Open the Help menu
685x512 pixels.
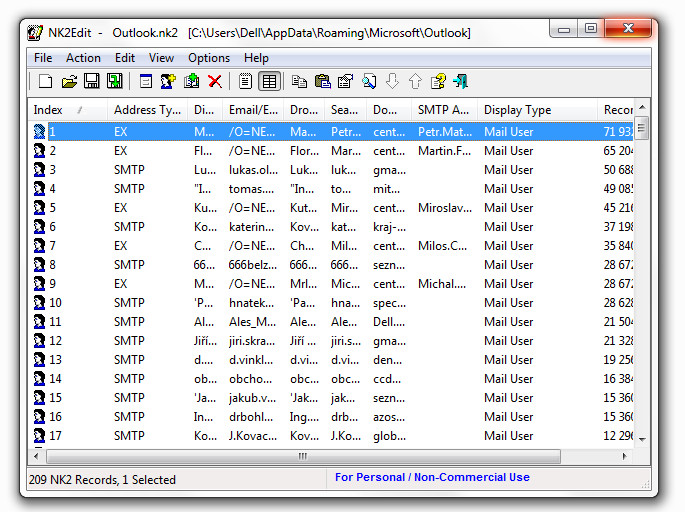(x=256, y=58)
